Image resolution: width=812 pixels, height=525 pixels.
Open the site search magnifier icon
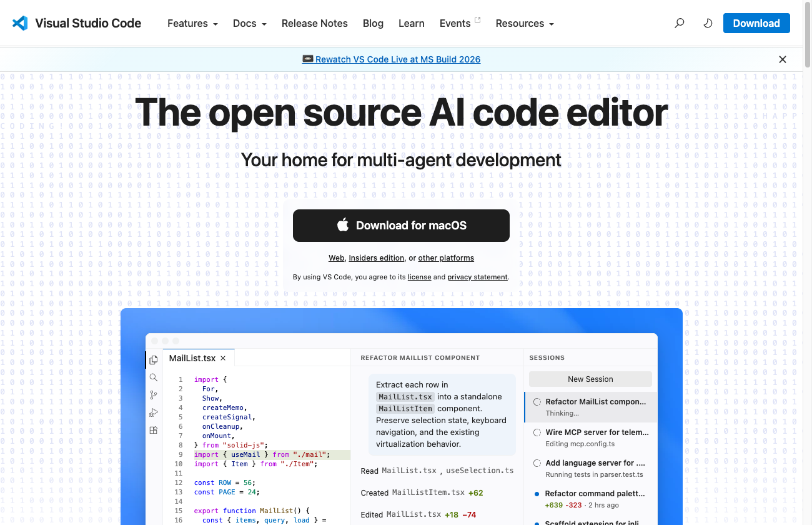tap(680, 23)
